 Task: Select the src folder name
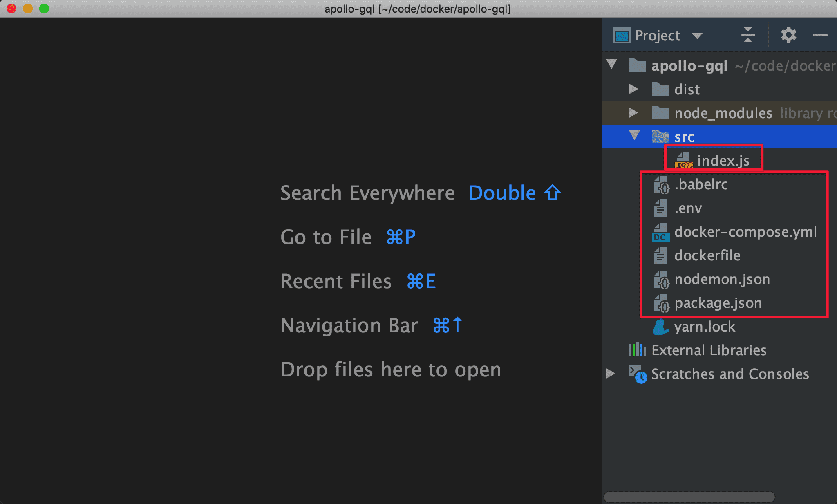point(684,137)
